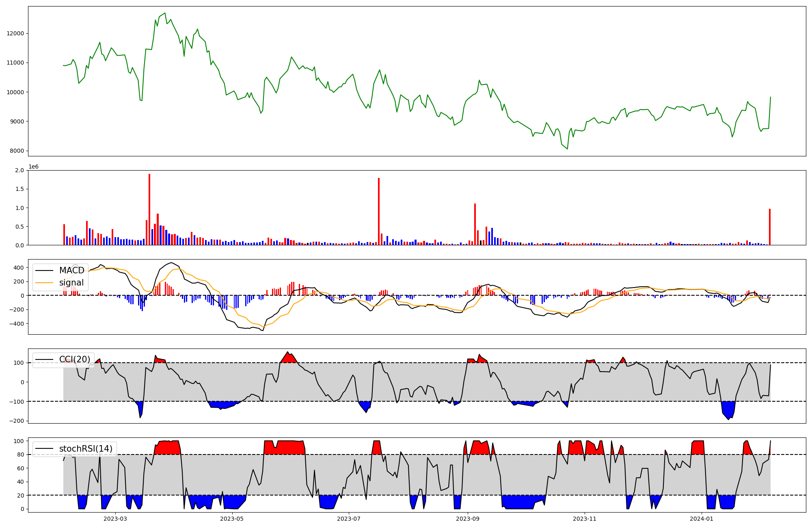Click the 1e6 volume scale label
Viewport: 812px width, 528px height.
(33, 167)
